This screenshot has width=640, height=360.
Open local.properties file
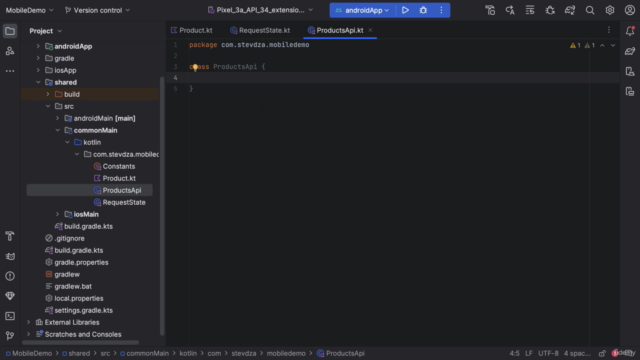pyautogui.click(x=79, y=298)
